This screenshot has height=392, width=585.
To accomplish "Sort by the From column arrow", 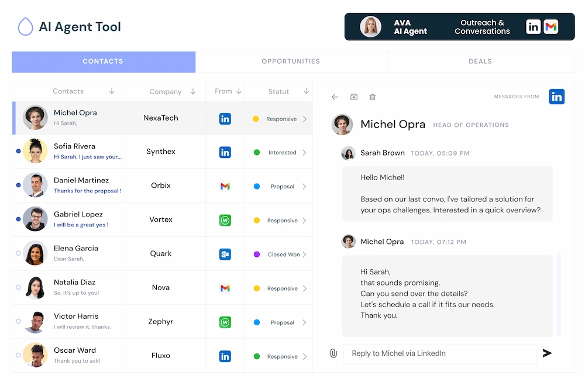I will coord(239,91).
